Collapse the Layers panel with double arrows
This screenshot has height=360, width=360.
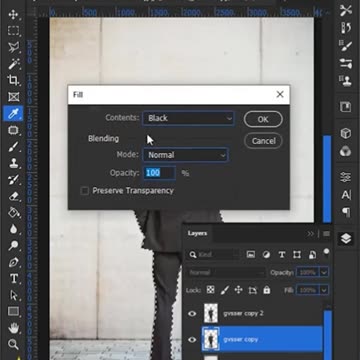pos(310,234)
